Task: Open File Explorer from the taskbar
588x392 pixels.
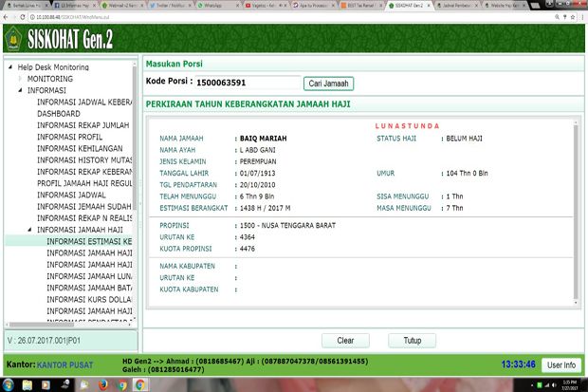Action: click(27, 384)
